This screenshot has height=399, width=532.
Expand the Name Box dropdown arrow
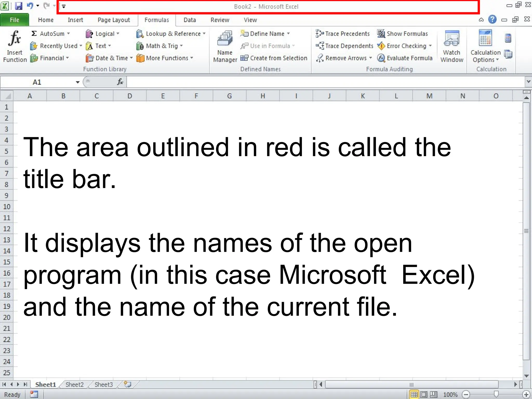77,82
